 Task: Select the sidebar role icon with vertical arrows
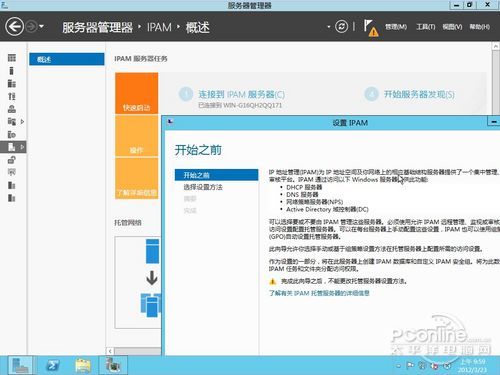point(12,96)
